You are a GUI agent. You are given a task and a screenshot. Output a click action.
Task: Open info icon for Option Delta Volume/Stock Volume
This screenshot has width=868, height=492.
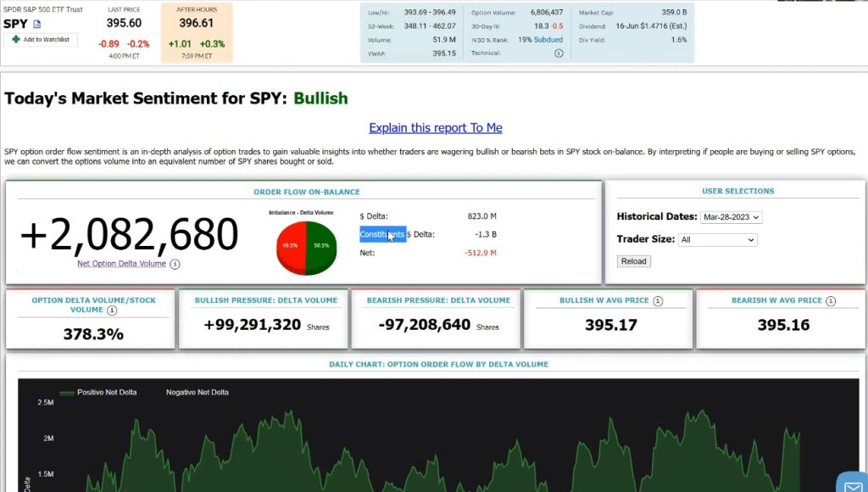112,310
